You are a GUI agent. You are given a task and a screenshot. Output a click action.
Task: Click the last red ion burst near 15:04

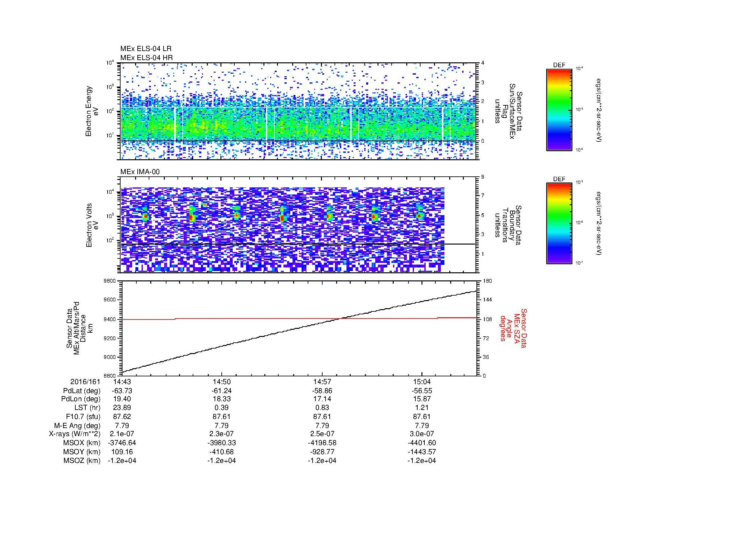(x=420, y=216)
